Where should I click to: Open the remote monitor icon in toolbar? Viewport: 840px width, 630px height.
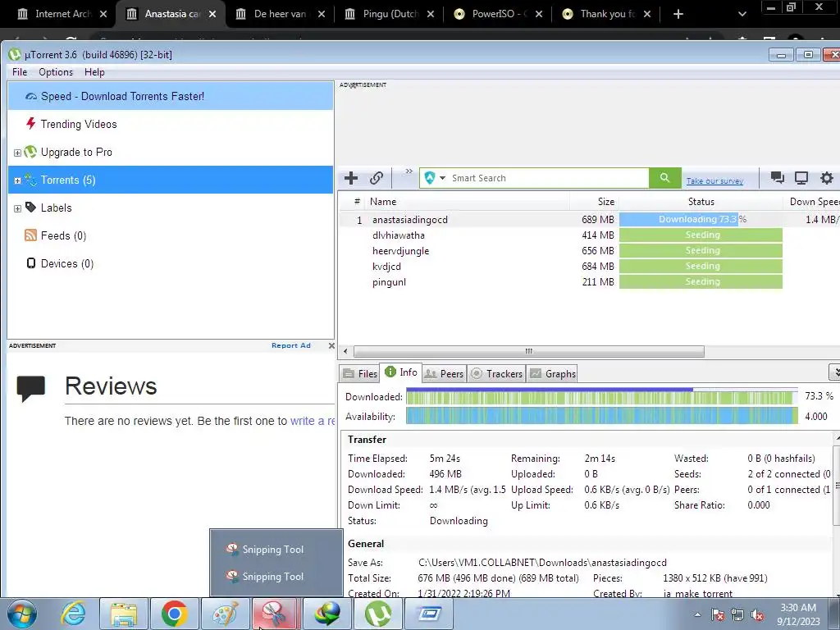coord(801,178)
